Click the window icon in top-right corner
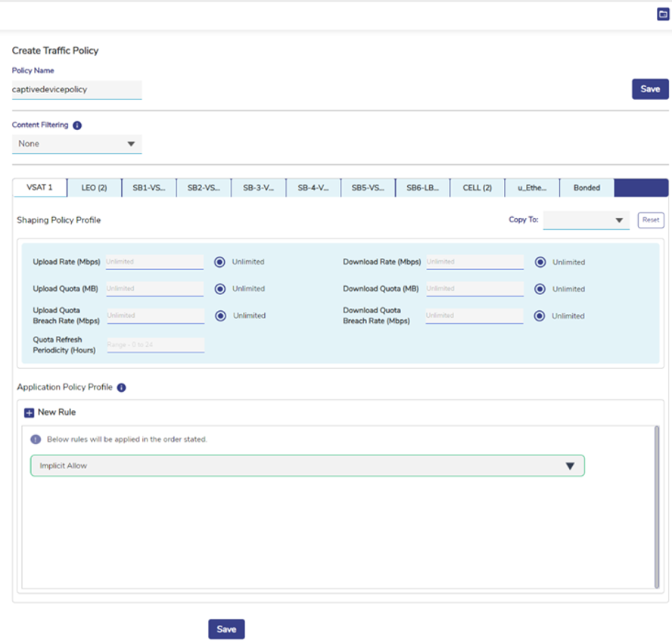Viewport: 672px width, 643px height. [x=663, y=14]
